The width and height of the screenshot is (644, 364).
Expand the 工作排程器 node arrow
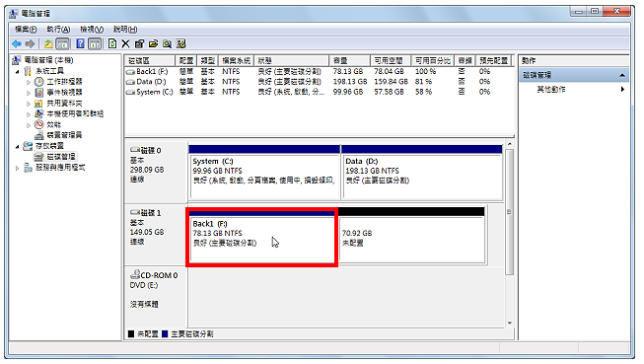[29, 82]
